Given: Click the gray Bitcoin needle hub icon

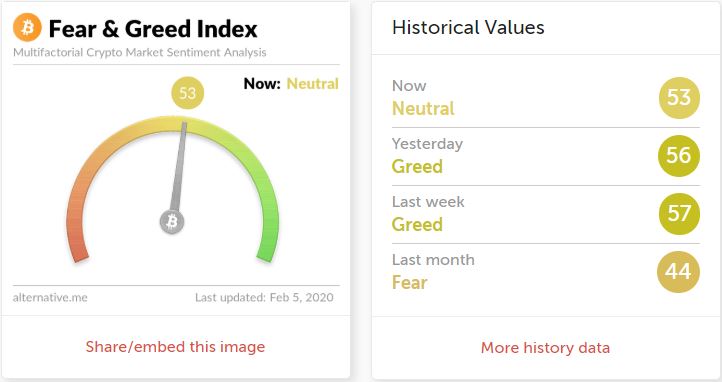Looking at the screenshot, I should pyautogui.click(x=172, y=222).
